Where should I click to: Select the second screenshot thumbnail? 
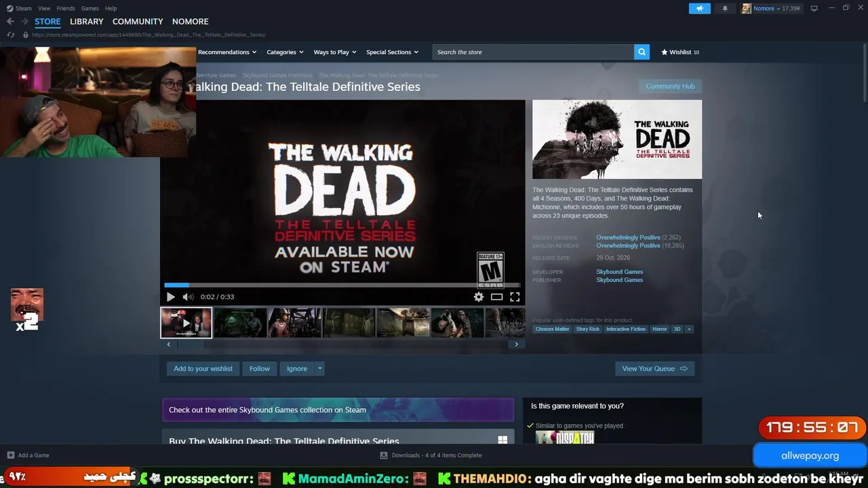click(294, 323)
